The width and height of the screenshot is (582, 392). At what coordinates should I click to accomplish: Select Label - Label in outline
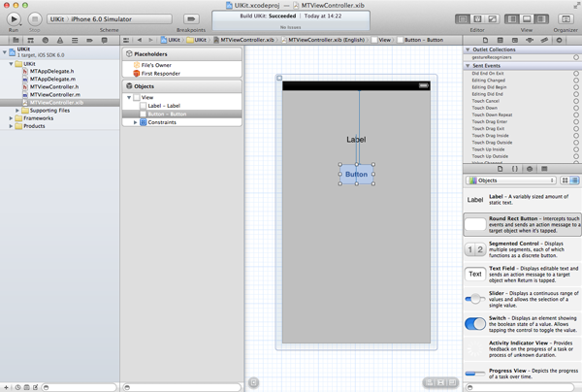(164, 106)
